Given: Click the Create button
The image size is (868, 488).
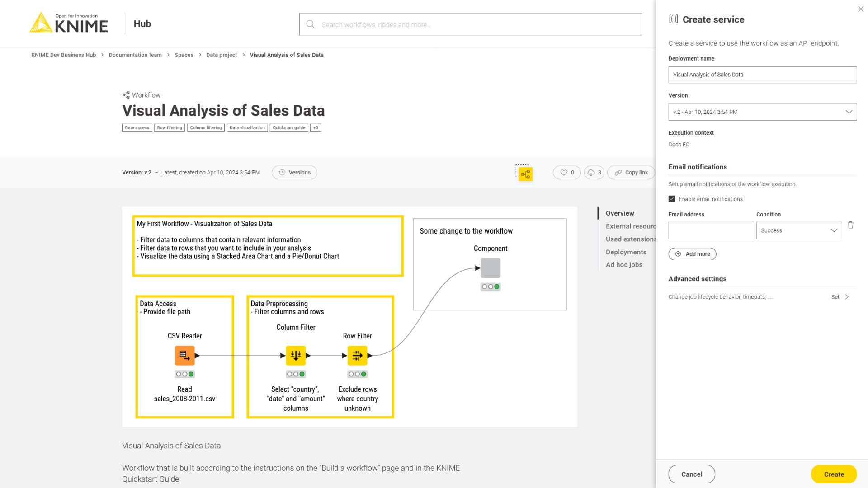Looking at the screenshot, I should tap(834, 474).
